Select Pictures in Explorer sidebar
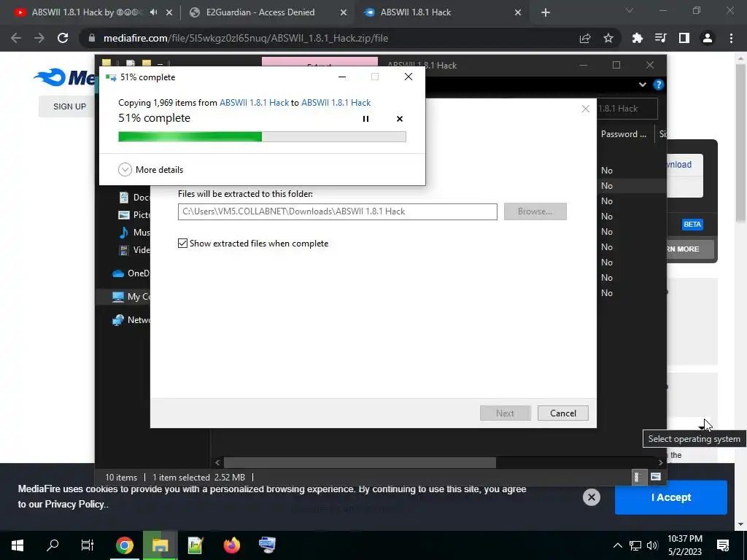Viewport: 747px width, 560px height. (x=134, y=215)
